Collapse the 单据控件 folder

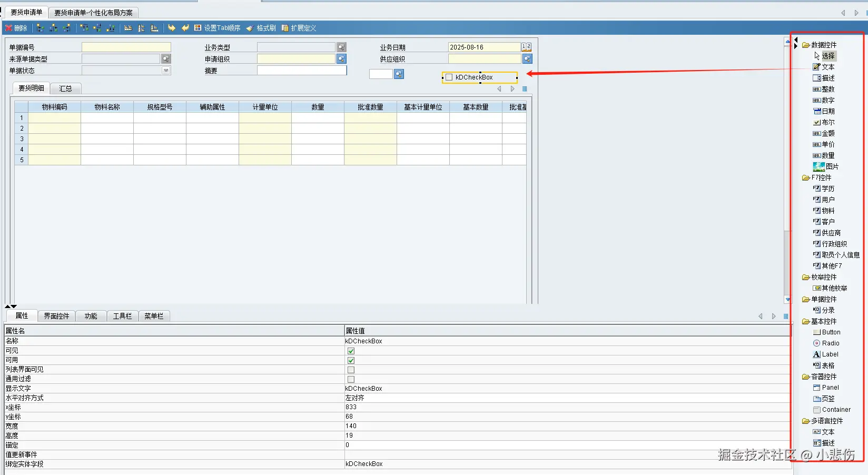pyautogui.click(x=806, y=300)
